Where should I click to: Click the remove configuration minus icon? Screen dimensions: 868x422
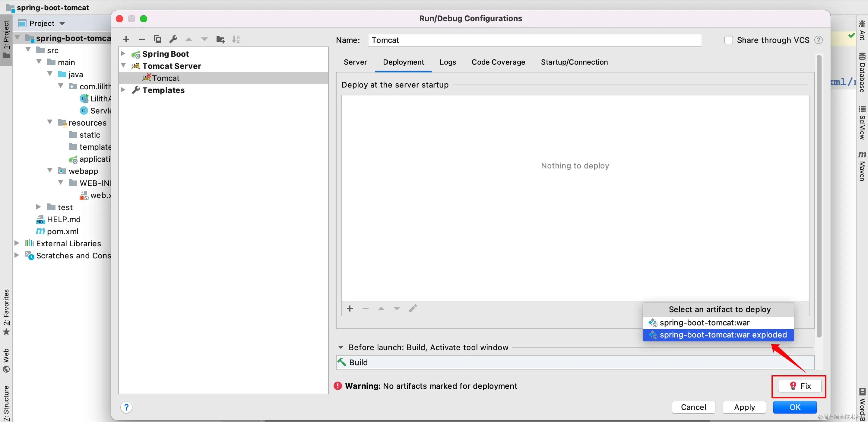pyautogui.click(x=141, y=40)
